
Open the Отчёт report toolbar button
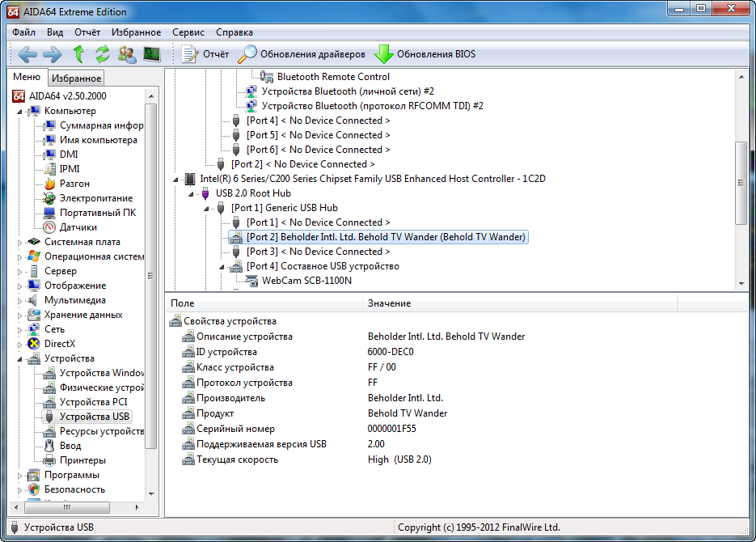205,54
